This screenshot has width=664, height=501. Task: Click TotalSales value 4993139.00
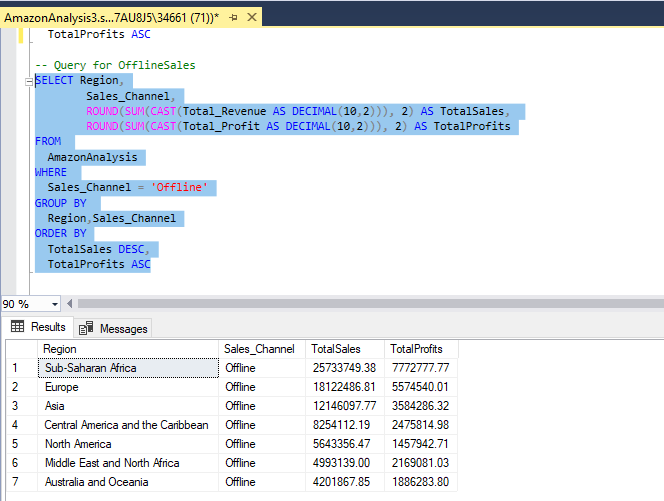tap(345, 463)
